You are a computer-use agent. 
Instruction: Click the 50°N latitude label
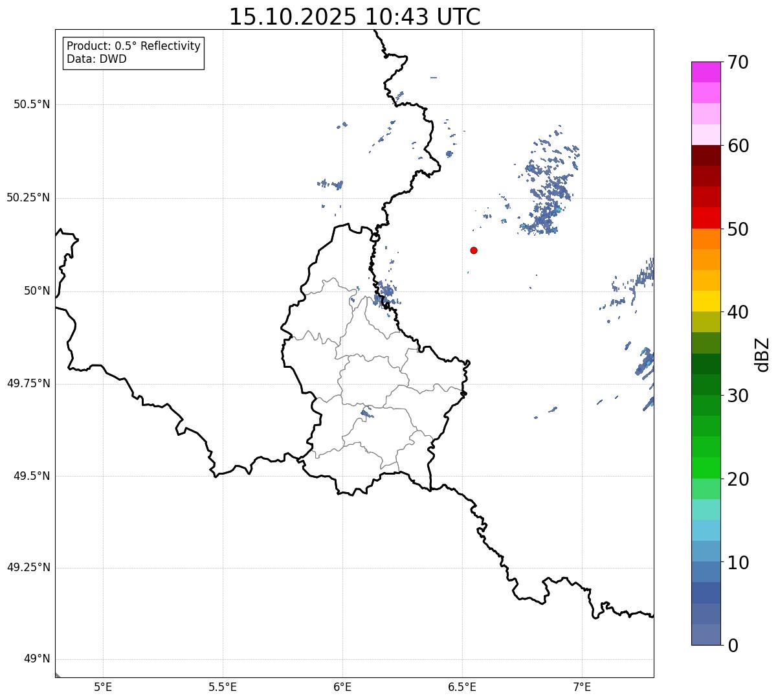[37, 291]
